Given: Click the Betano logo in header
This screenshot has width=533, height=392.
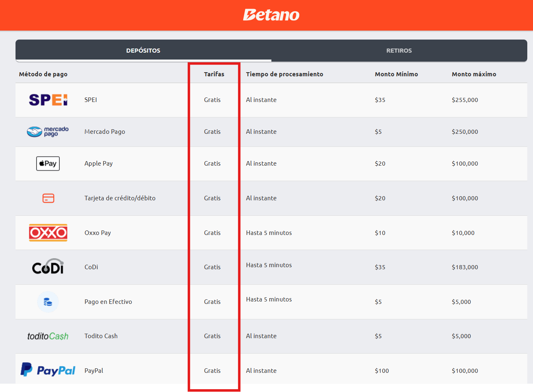Looking at the screenshot, I should pyautogui.click(x=271, y=15).
